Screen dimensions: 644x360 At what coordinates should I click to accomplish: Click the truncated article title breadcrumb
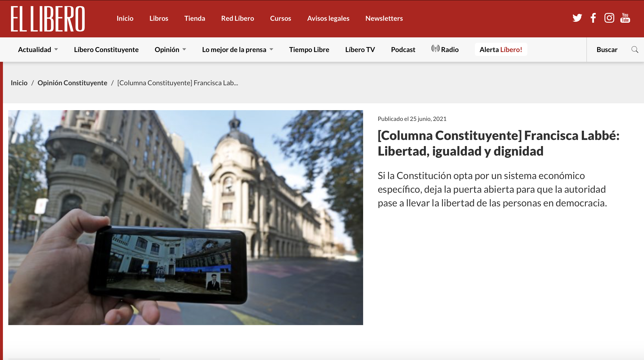pyautogui.click(x=177, y=83)
